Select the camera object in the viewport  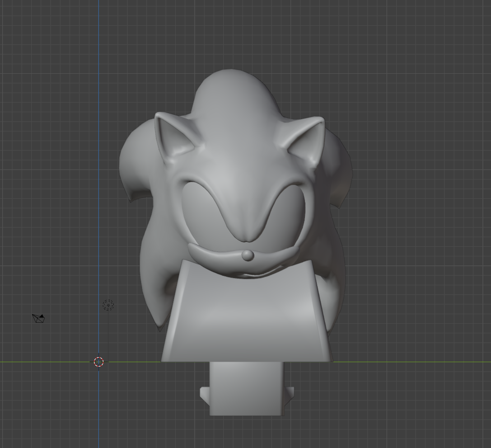(x=38, y=318)
